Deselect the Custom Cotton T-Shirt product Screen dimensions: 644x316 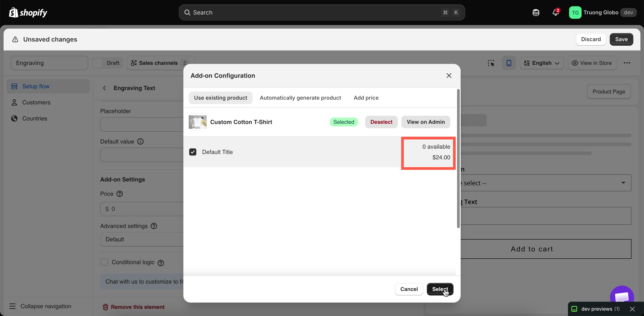381,122
